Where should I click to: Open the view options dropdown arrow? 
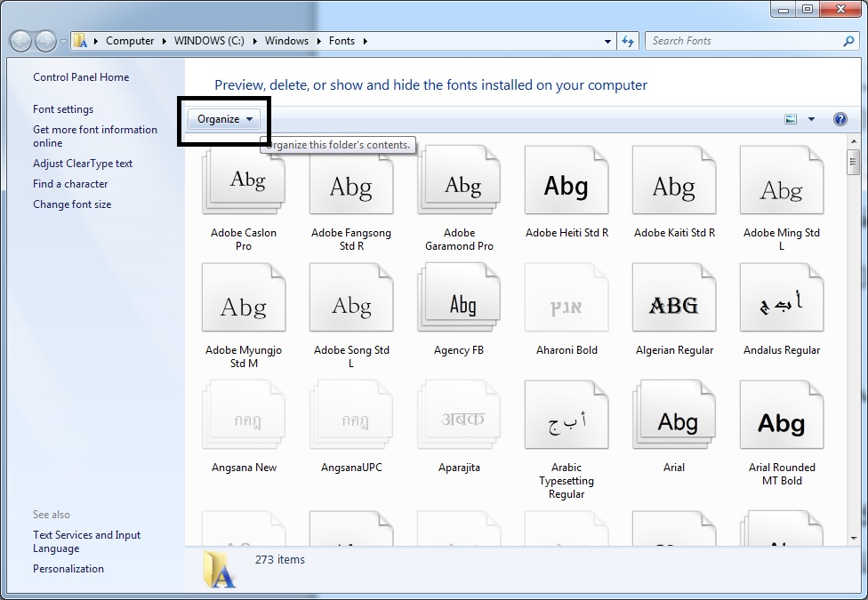point(811,119)
